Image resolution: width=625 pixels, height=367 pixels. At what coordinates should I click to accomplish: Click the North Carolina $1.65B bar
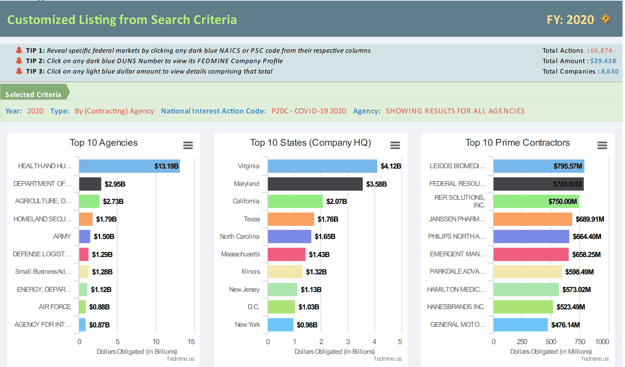[x=289, y=236]
